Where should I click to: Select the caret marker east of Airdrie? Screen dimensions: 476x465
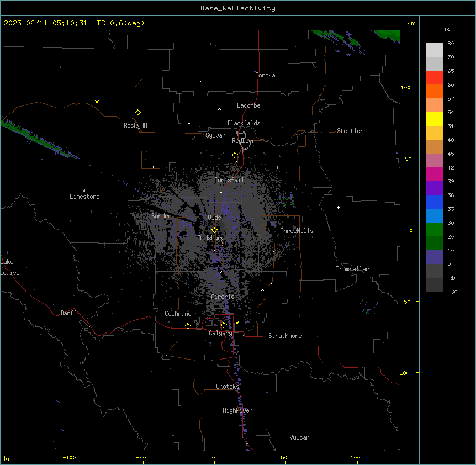[263, 290]
